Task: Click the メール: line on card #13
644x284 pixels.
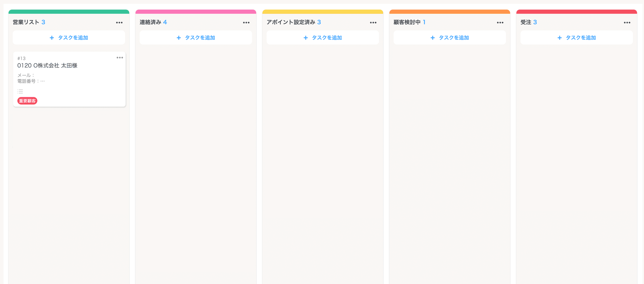Action: click(26, 75)
